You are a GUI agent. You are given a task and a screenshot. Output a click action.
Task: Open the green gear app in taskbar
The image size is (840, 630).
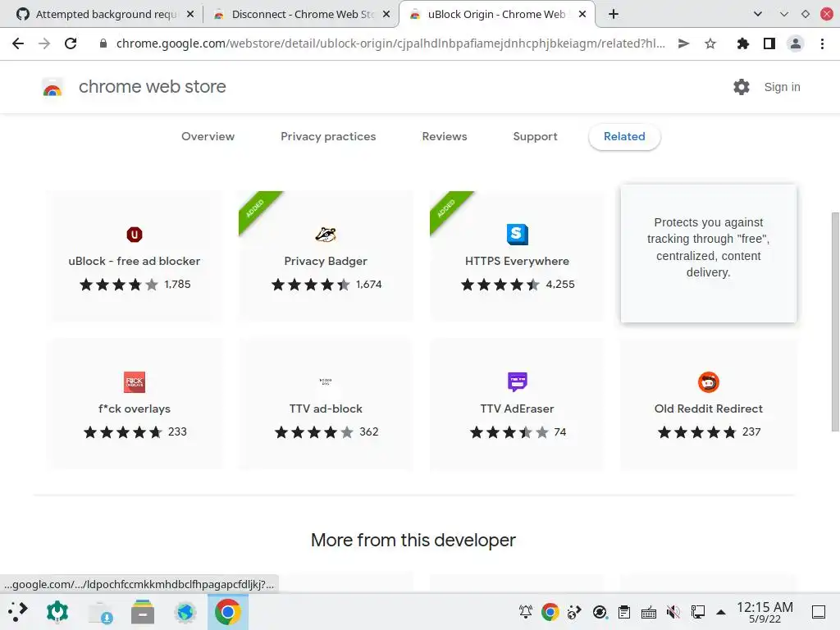[x=57, y=612]
